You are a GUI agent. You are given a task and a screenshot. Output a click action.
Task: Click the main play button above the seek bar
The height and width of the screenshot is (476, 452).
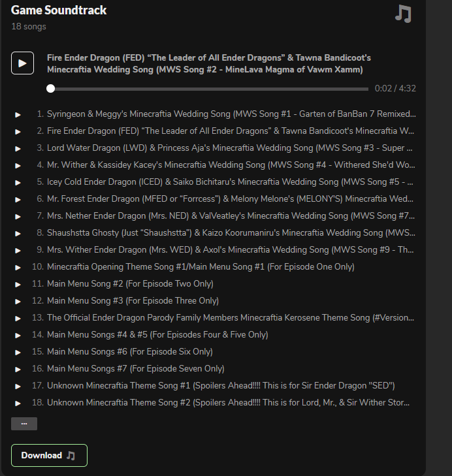pos(22,63)
